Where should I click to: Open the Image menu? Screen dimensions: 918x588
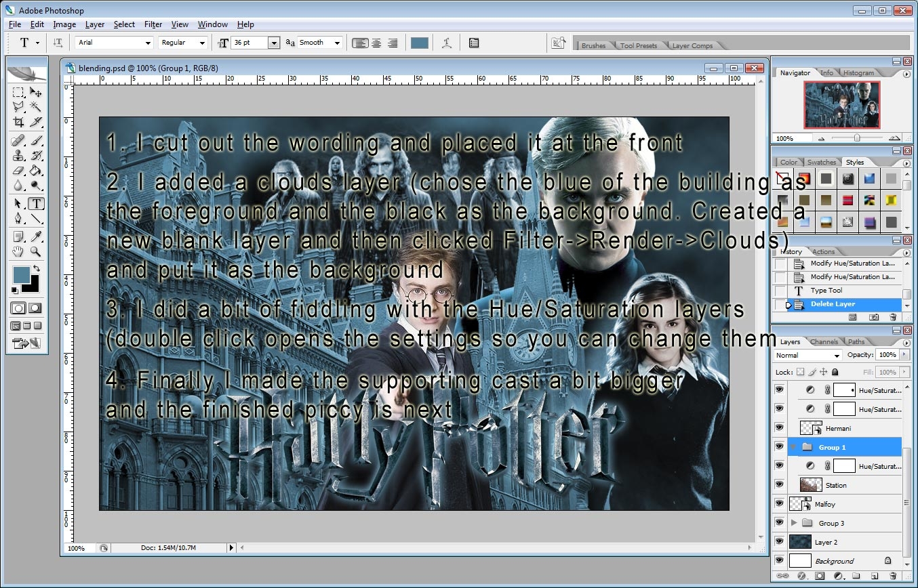(64, 24)
